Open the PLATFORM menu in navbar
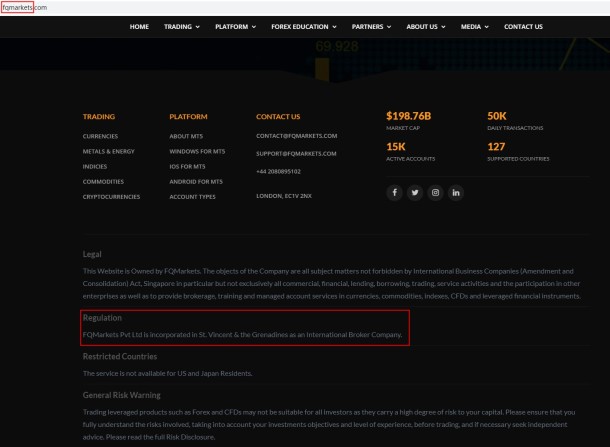 tap(235, 26)
